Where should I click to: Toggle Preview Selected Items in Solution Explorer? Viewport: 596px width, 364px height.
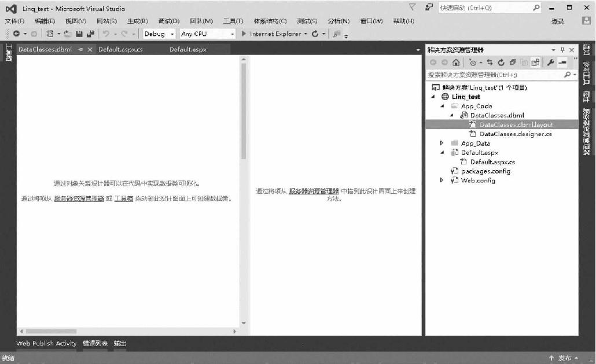562,62
